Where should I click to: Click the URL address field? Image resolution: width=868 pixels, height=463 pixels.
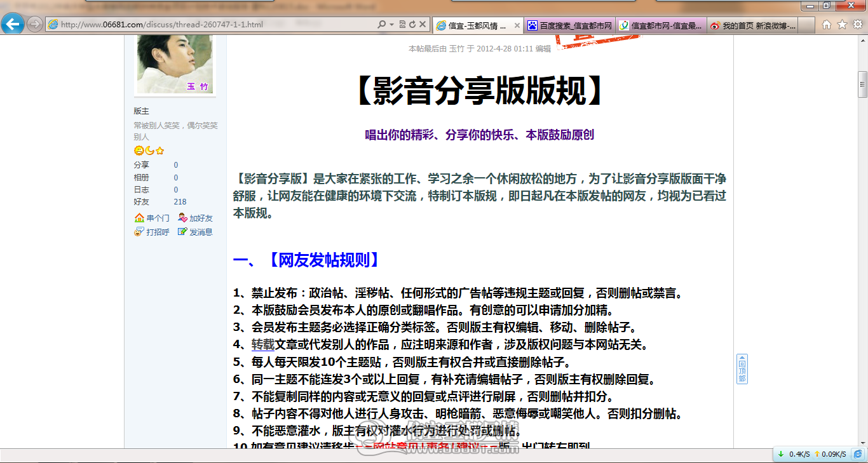(x=211, y=25)
